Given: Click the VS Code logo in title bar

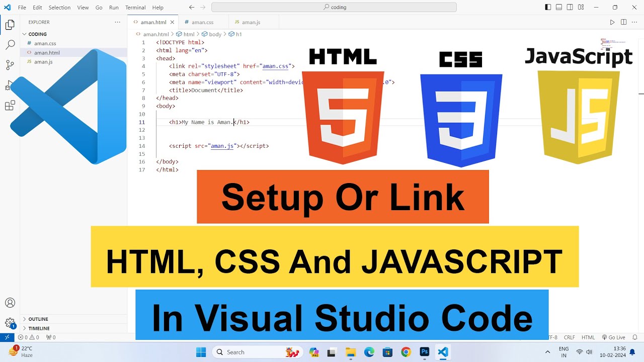Looking at the screenshot, I should point(7,8).
